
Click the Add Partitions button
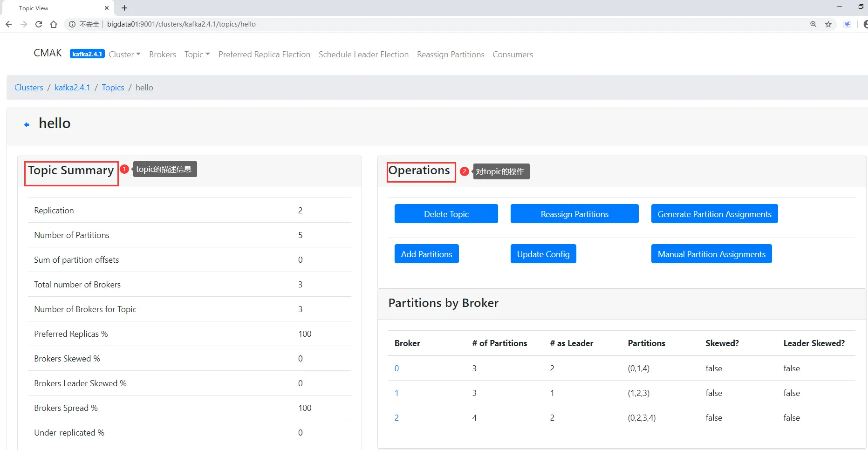[x=427, y=254]
